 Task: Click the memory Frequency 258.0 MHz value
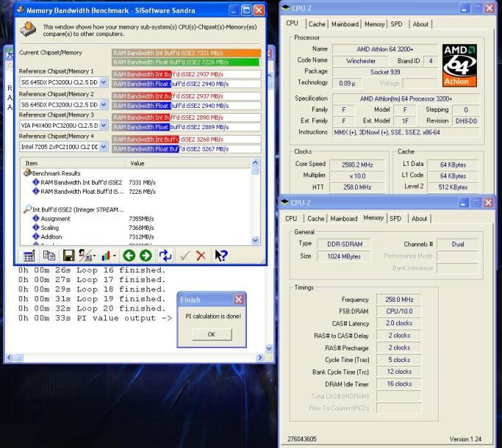(x=399, y=300)
